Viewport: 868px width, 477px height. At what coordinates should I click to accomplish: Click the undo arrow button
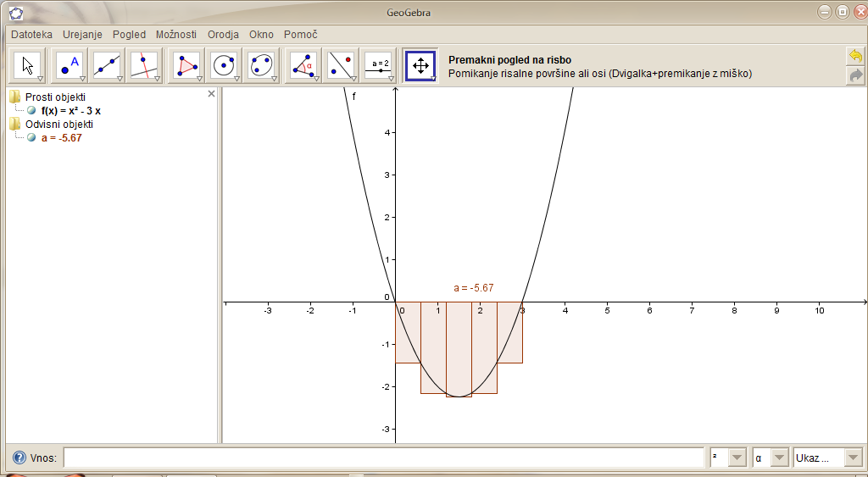tap(855, 56)
